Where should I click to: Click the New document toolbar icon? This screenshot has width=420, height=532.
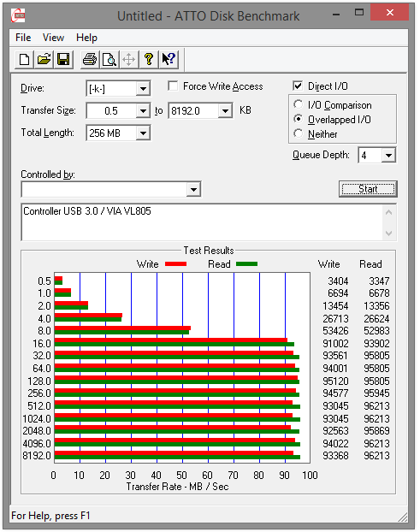click(25, 60)
